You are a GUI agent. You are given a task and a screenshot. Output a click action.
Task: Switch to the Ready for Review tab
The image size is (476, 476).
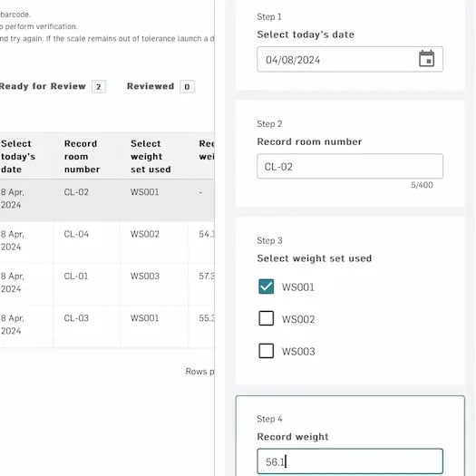53,86
